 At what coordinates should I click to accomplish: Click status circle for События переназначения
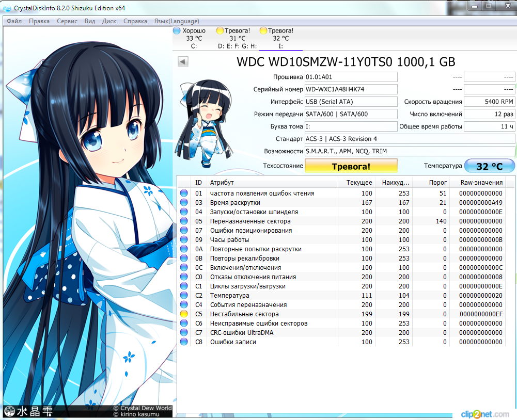(184, 304)
